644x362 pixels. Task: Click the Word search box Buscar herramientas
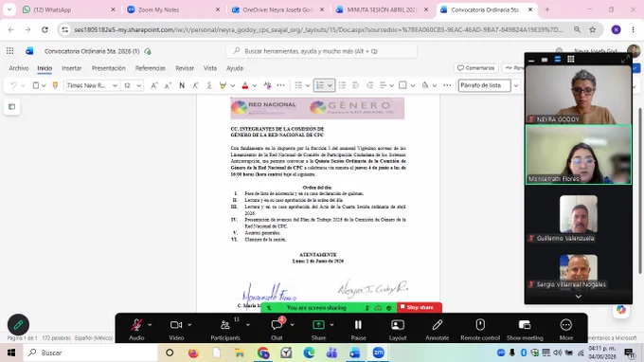[x=321, y=51]
